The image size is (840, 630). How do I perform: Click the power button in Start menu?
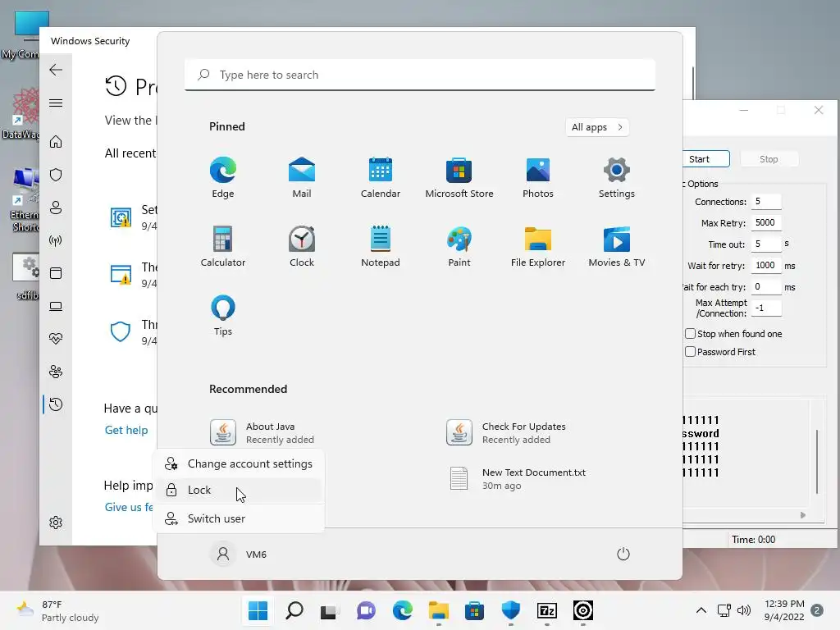pos(623,554)
